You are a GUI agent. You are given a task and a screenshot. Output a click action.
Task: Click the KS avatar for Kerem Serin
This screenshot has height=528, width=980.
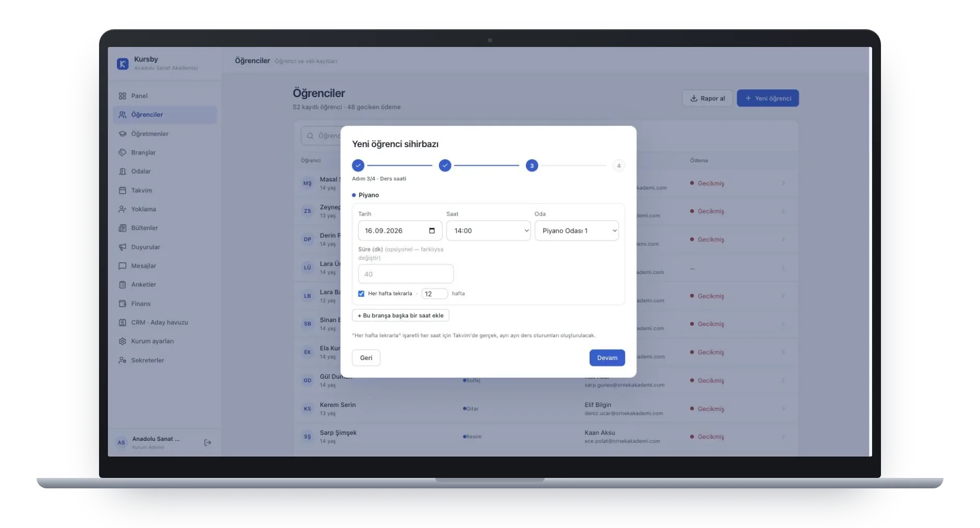[x=307, y=409]
